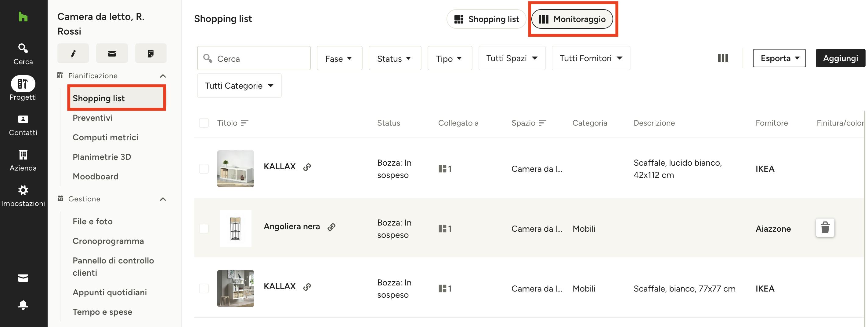
Task: Open KALLAX 77x77 product thumbnail
Action: (236, 288)
